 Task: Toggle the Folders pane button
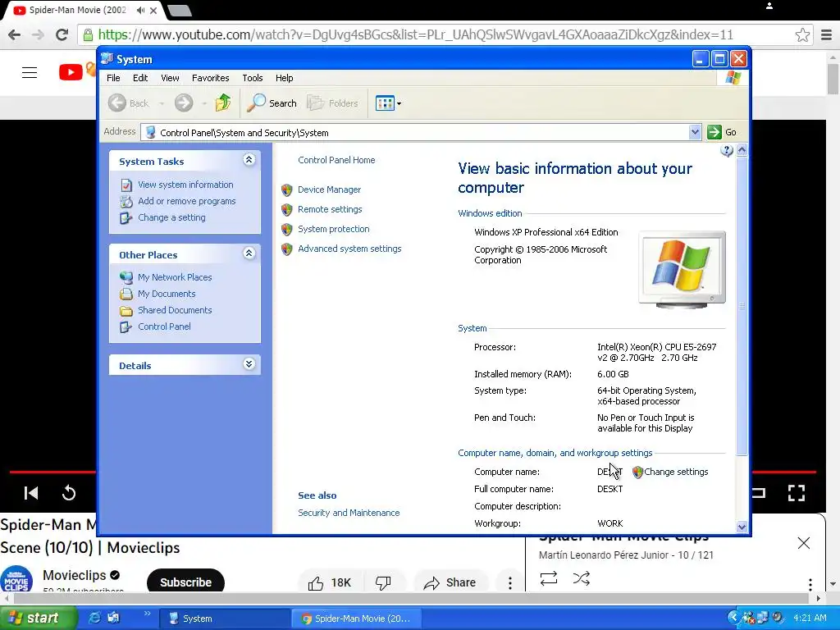pos(332,103)
